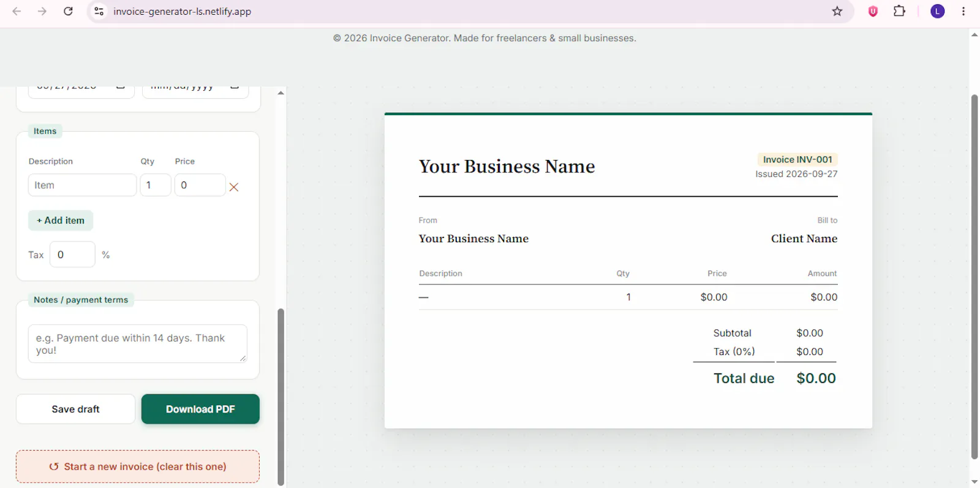Open the Extensions puzzle icon
Viewport: 980px width, 488px height.
899,11
